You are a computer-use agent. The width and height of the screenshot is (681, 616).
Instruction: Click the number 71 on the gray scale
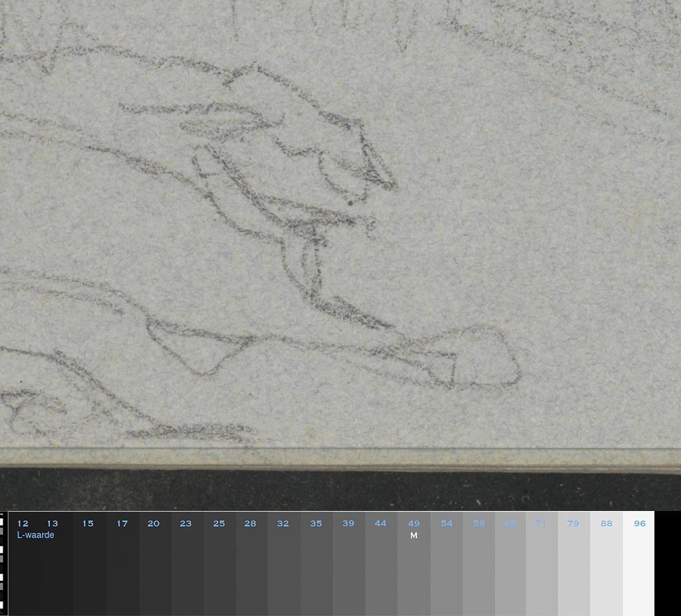(541, 524)
